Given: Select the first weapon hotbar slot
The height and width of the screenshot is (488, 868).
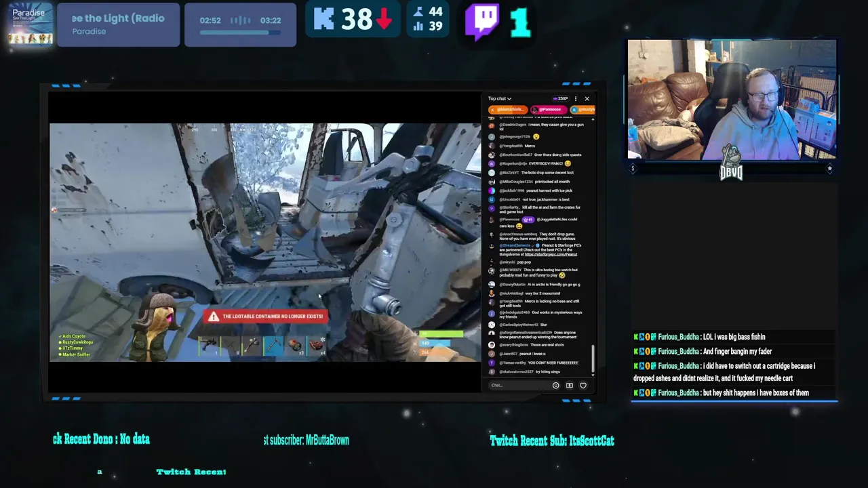Looking at the screenshot, I should tap(208, 346).
